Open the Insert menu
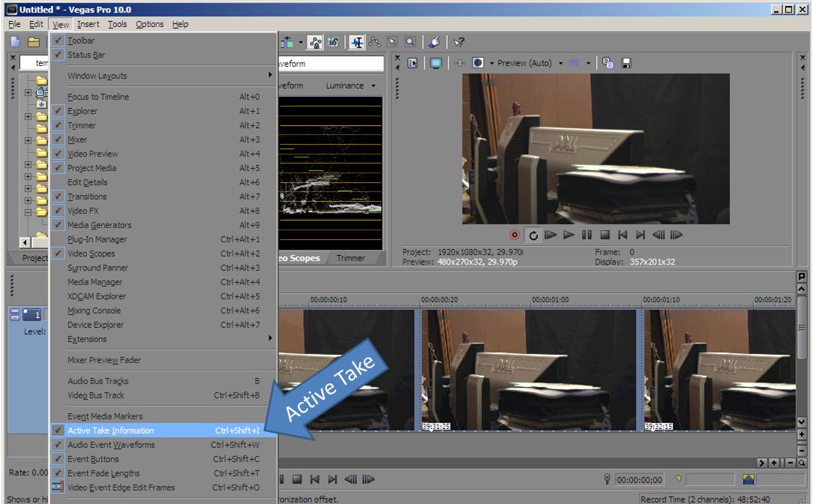 pos(88,24)
